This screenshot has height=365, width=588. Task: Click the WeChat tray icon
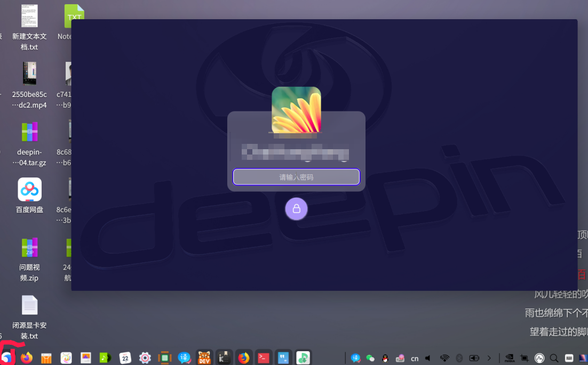tap(370, 358)
